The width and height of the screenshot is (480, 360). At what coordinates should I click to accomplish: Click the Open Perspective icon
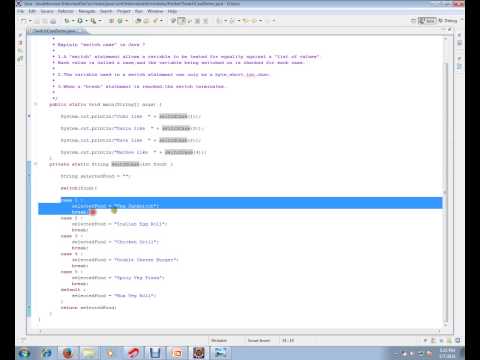click(x=413, y=21)
